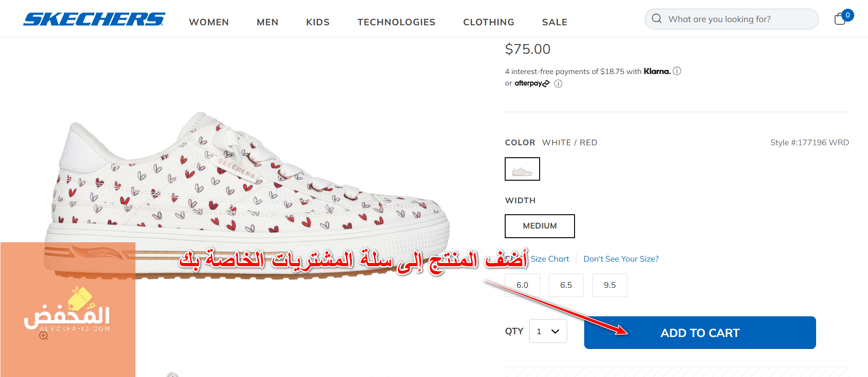The height and width of the screenshot is (377, 868).
Task: Click the search magnifier icon
Action: tap(657, 18)
